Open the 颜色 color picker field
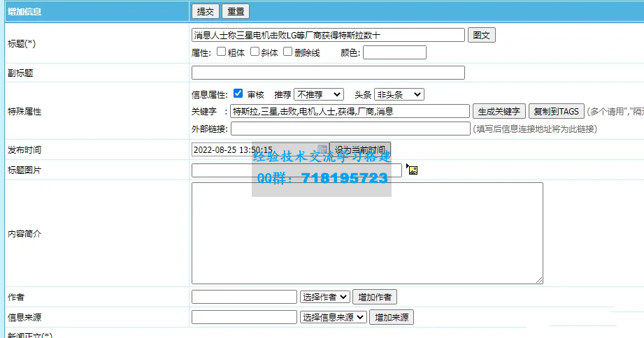This screenshot has height=338, width=644. (394, 52)
